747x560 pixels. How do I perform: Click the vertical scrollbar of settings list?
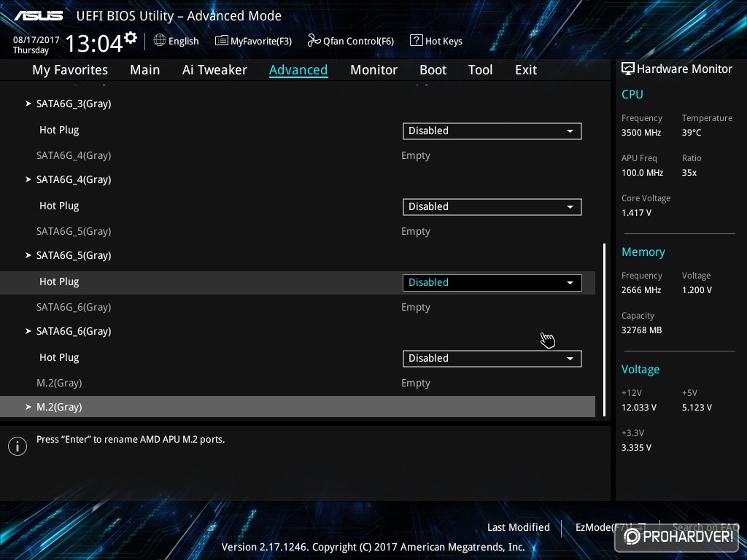tap(604, 330)
